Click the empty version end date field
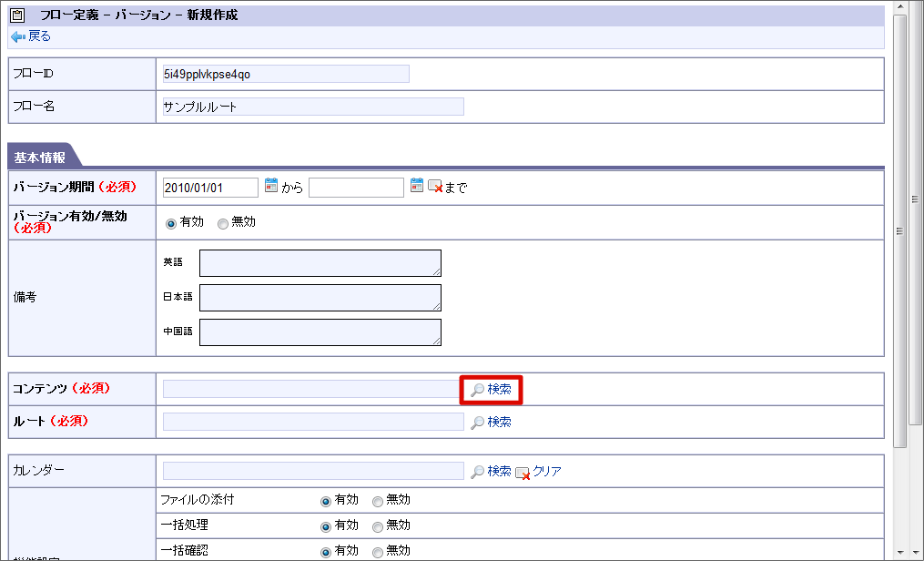The image size is (924, 561). tap(356, 188)
